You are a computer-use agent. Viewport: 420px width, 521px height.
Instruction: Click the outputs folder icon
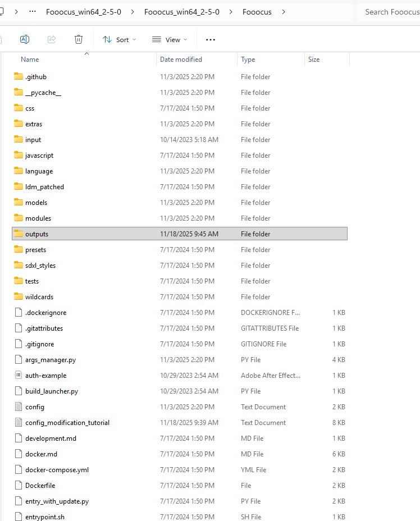pos(19,234)
